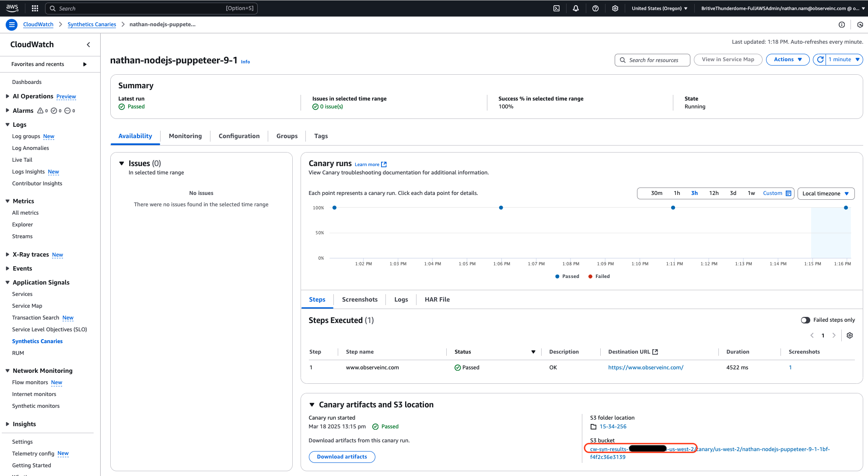
Task: Switch to the Tags tab
Action: (321, 136)
